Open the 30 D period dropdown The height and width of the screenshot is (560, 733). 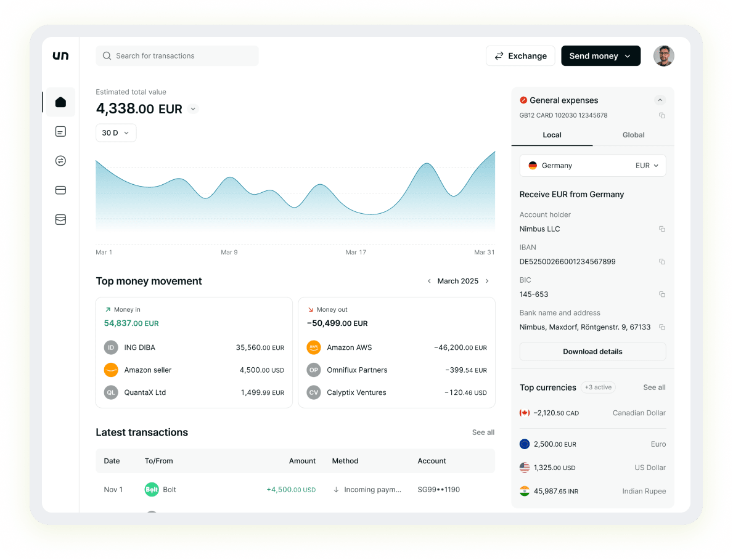tap(116, 132)
